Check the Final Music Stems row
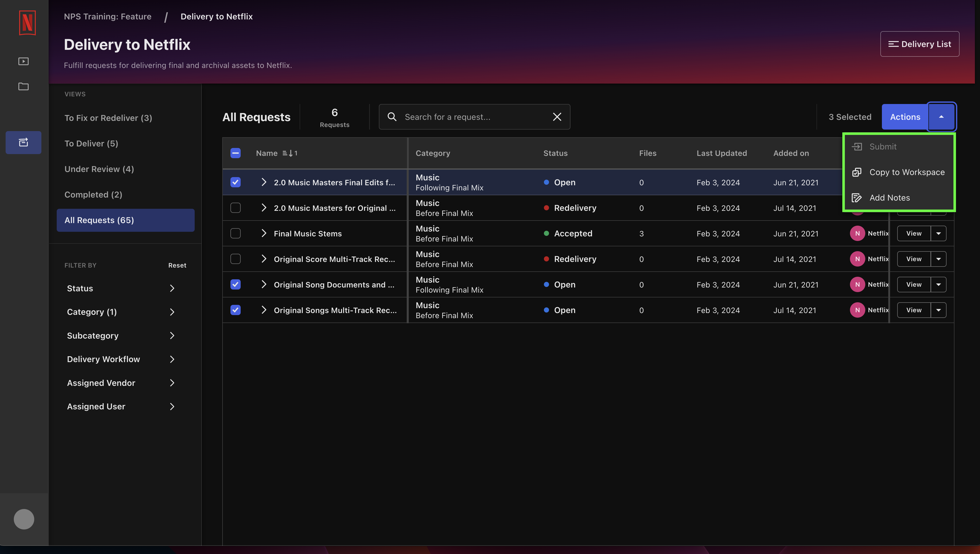Viewport: 980px width, 554px height. 236,233
